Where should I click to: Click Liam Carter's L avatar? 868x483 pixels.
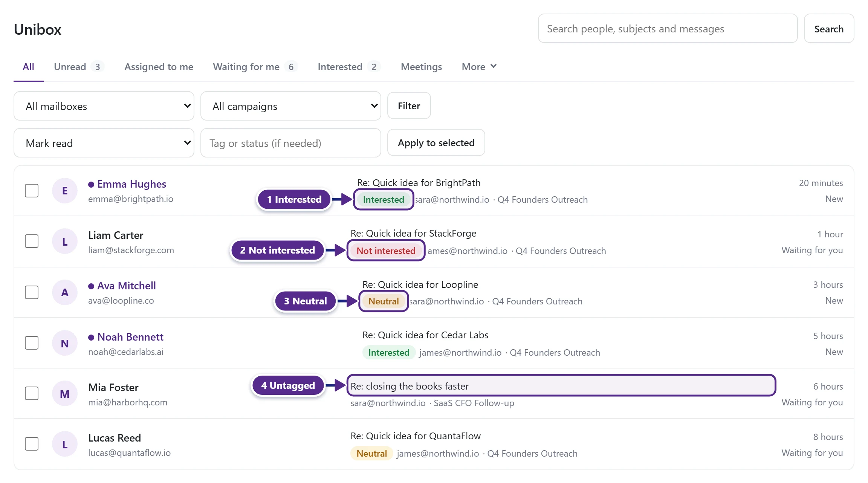(65, 241)
